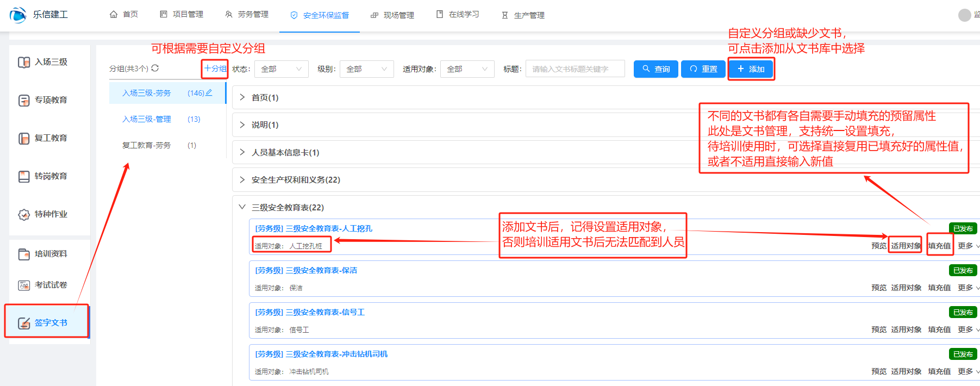Viewport: 980px width, 386px height.
Task: Open the 状态 dropdown filter
Action: (281, 69)
